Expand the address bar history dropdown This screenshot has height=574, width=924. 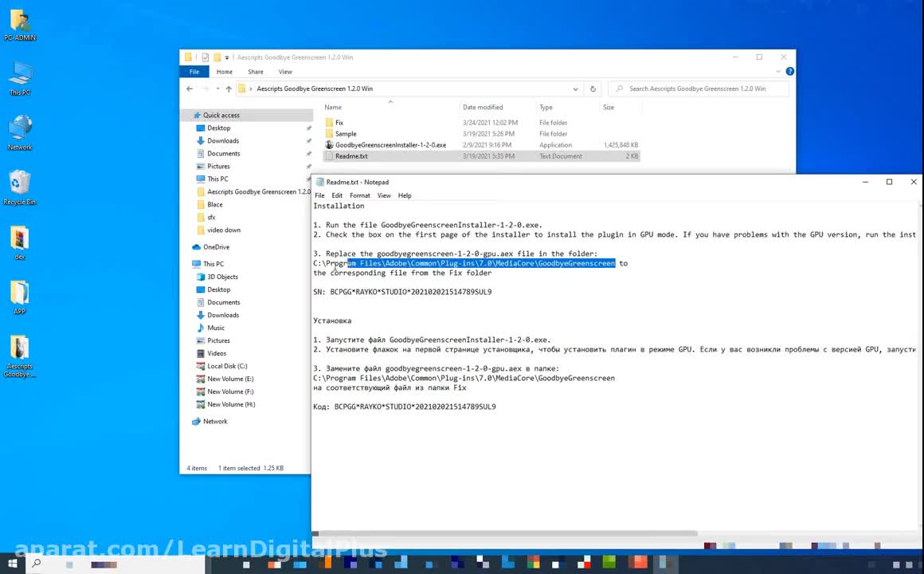575,88
